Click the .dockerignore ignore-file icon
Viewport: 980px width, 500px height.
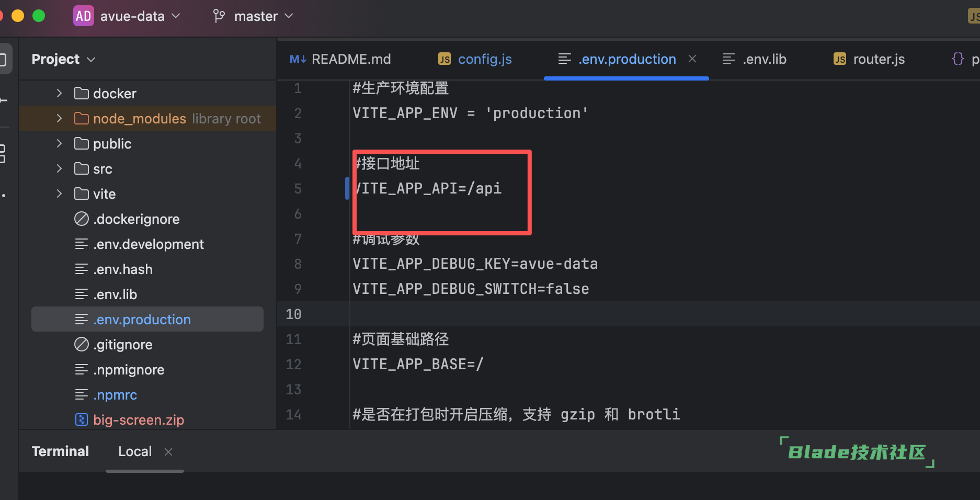(81, 219)
